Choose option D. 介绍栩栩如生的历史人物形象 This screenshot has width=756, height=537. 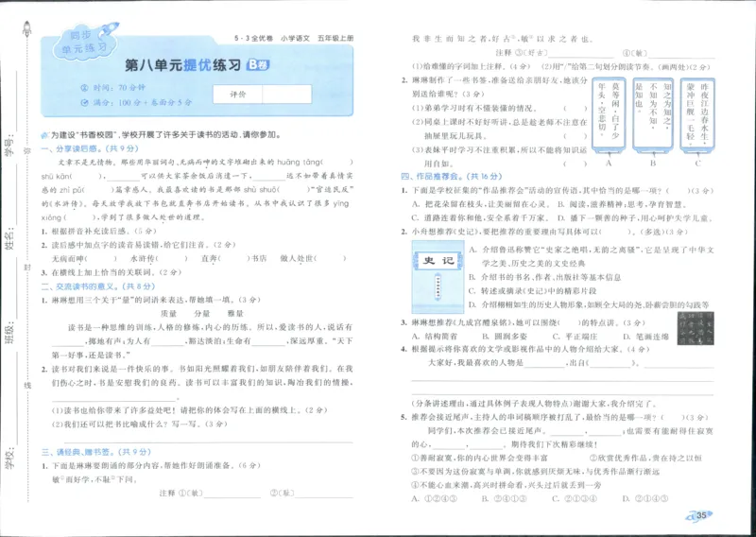(589, 305)
